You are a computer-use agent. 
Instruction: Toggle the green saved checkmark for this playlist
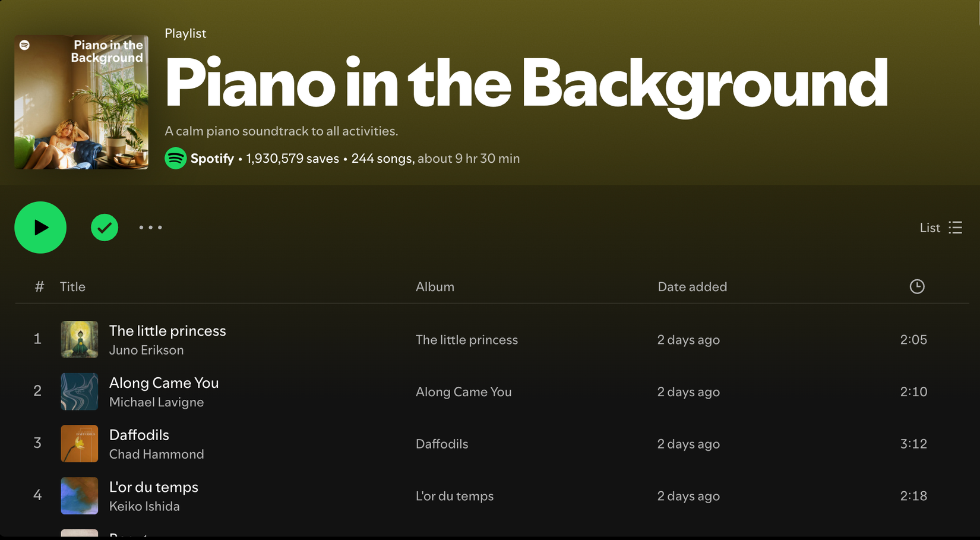coord(105,228)
